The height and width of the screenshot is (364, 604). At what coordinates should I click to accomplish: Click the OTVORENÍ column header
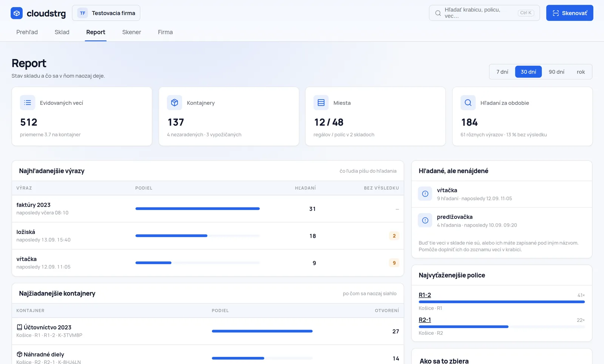387,310
